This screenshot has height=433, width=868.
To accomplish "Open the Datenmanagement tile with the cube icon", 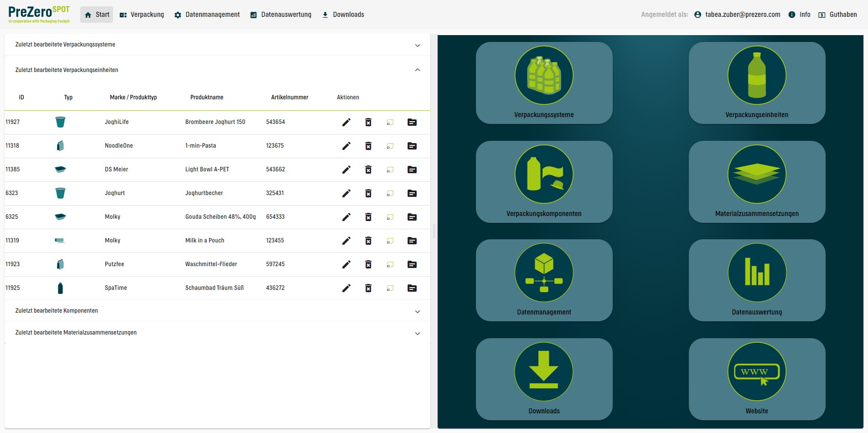I will 544,280.
